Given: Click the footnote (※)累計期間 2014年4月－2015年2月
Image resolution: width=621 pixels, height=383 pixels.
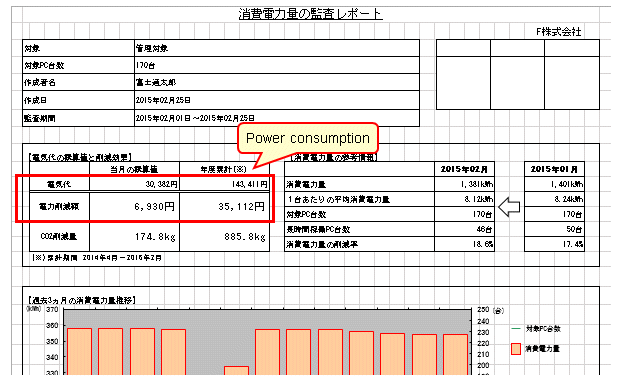Looking at the screenshot, I should [x=97, y=258].
